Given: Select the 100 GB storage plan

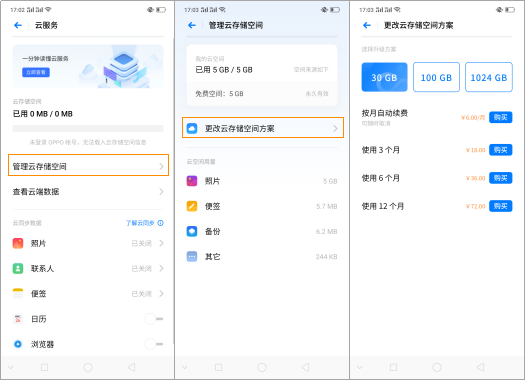Looking at the screenshot, I should pyautogui.click(x=436, y=77).
